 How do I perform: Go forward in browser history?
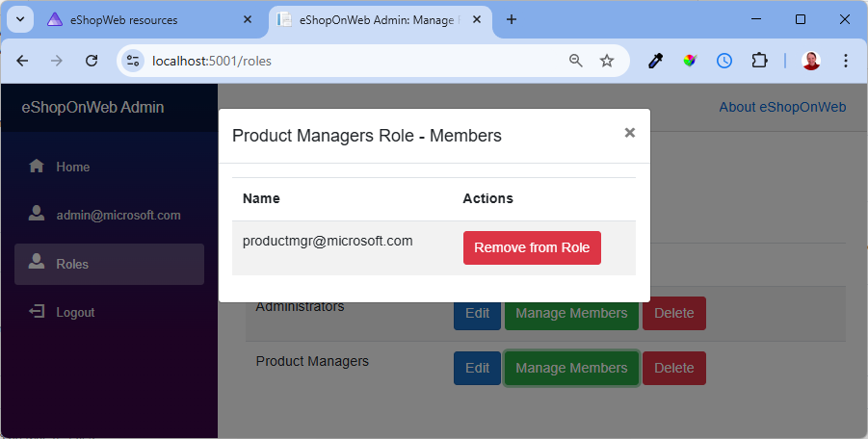[x=57, y=61]
